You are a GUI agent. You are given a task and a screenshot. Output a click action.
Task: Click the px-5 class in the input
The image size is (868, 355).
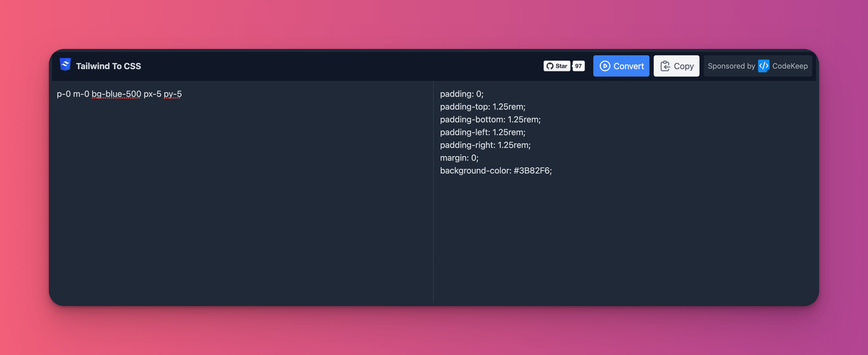[152, 94]
